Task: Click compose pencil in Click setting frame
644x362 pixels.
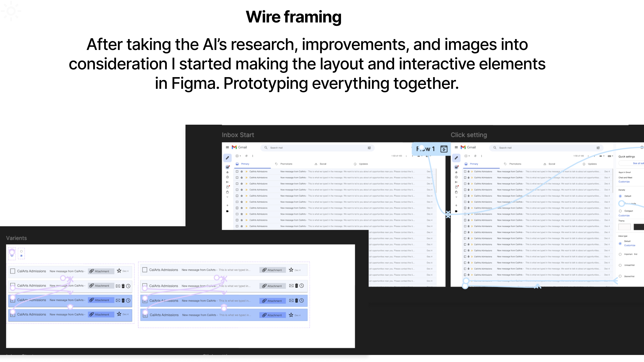Action: pos(456,158)
